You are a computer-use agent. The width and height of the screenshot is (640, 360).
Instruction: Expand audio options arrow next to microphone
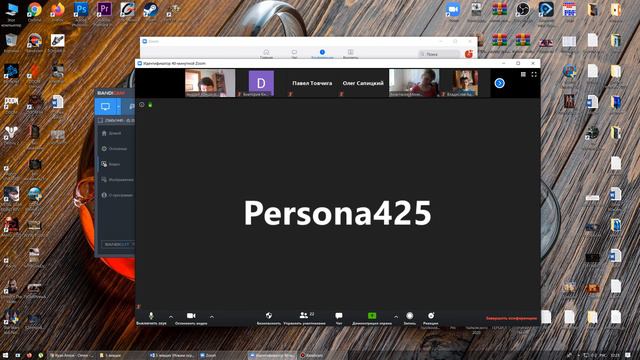(171, 317)
